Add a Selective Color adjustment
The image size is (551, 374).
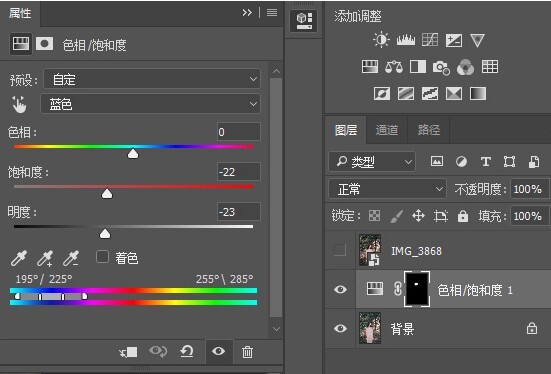point(454,94)
